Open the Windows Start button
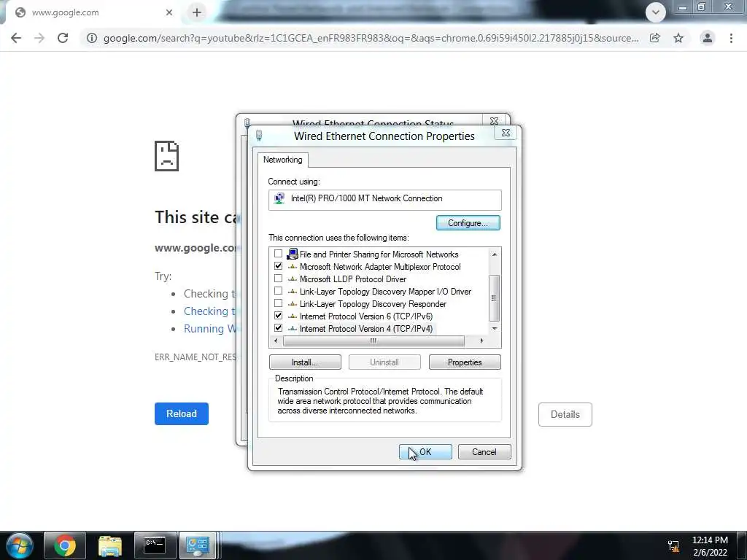This screenshot has width=747, height=560. tap(19, 545)
